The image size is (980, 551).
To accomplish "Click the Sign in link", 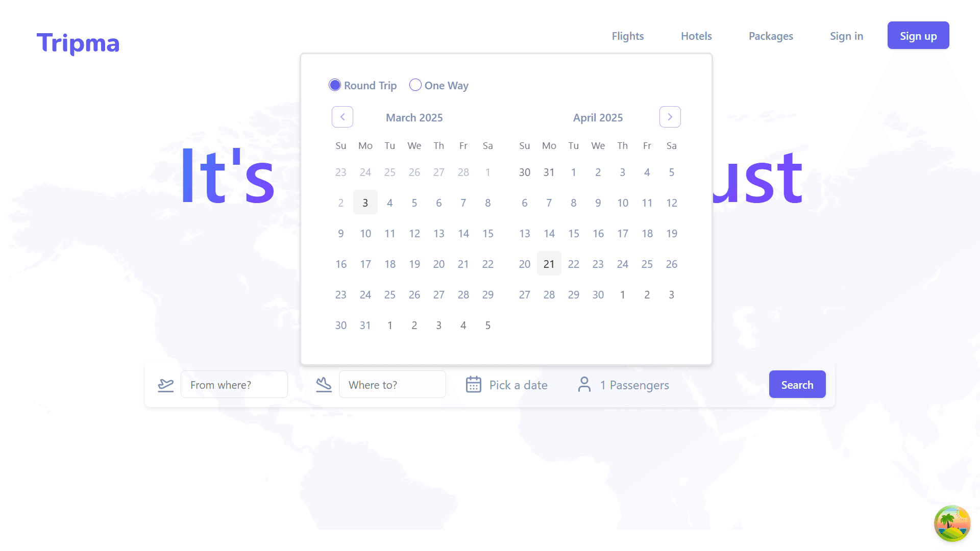I will [846, 36].
